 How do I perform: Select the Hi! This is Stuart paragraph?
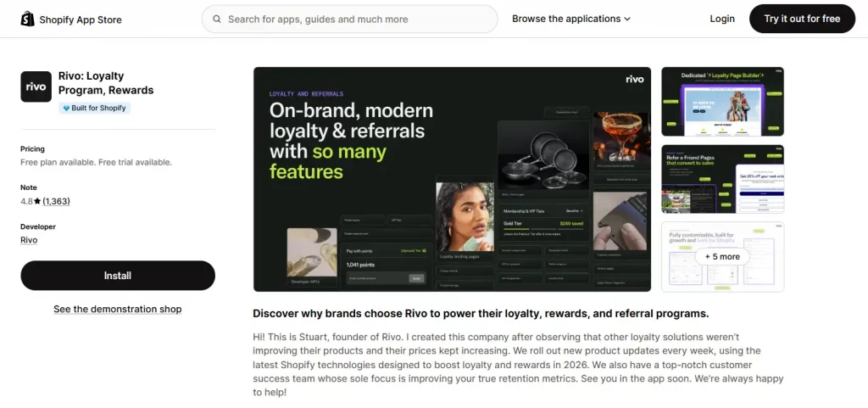tap(518, 365)
